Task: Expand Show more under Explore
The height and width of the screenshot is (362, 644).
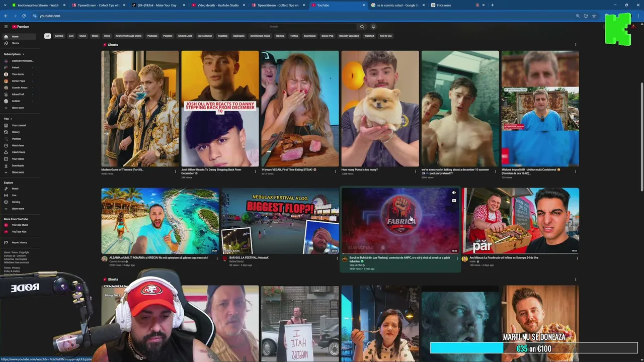Action: [x=19, y=209]
